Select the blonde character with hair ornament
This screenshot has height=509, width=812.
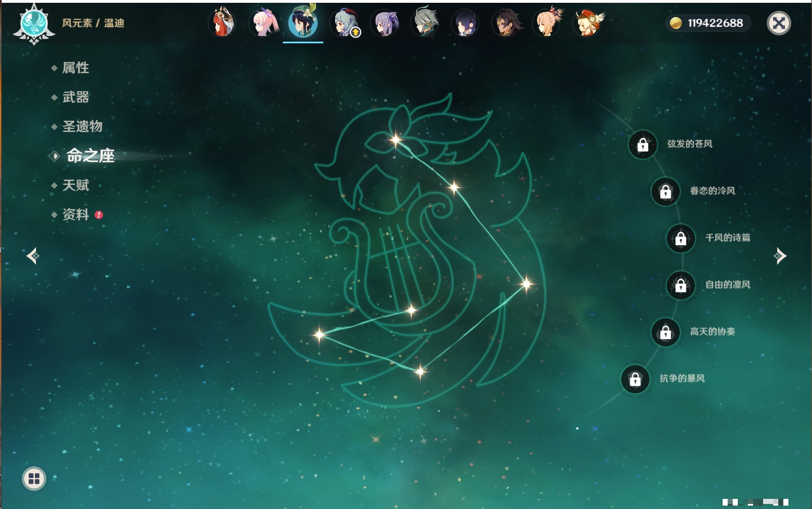(547, 23)
